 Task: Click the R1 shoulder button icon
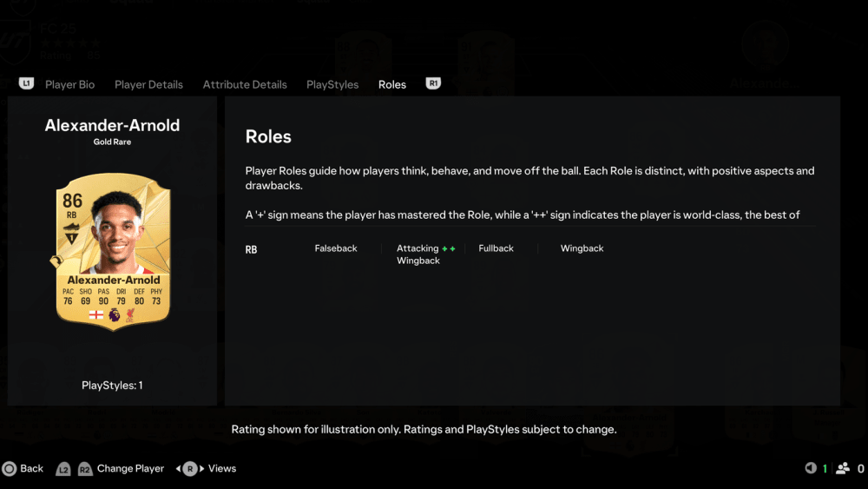(x=433, y=83)
